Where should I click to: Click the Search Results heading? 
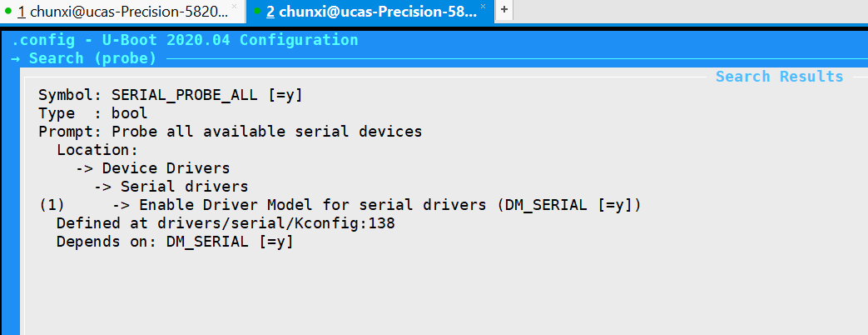point(779,77)
